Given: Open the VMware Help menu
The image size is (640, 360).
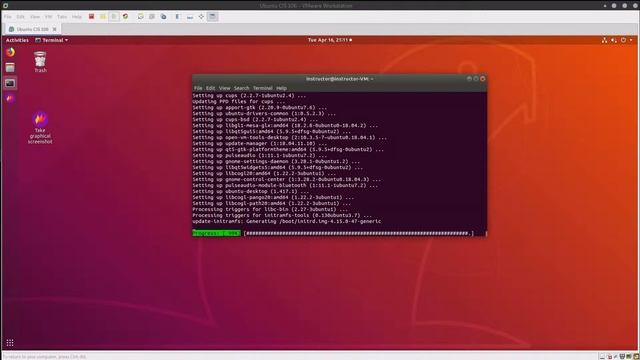Looking at the screenshot, I should point(77,17).
